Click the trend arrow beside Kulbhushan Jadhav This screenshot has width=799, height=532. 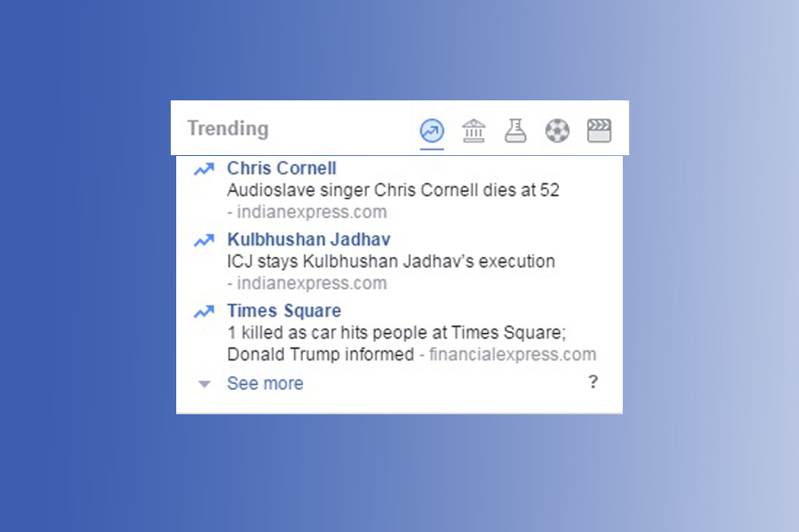click(204, 241)
